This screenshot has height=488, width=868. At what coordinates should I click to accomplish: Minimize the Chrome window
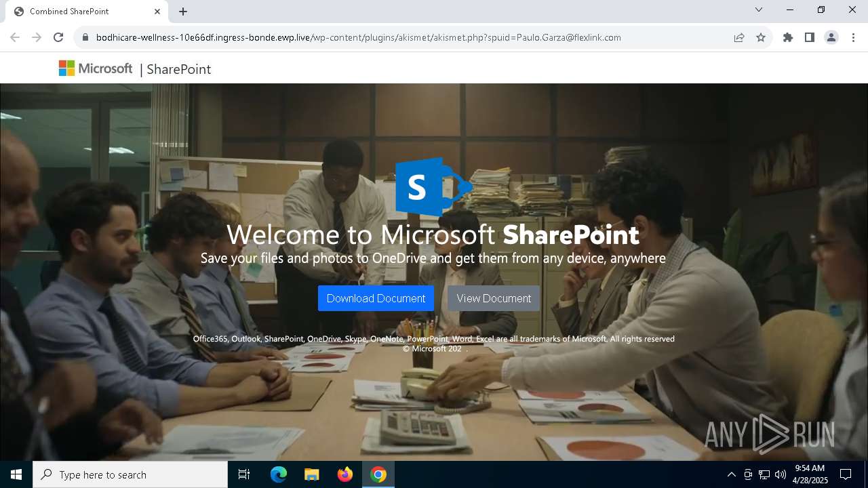pos(790,9)
